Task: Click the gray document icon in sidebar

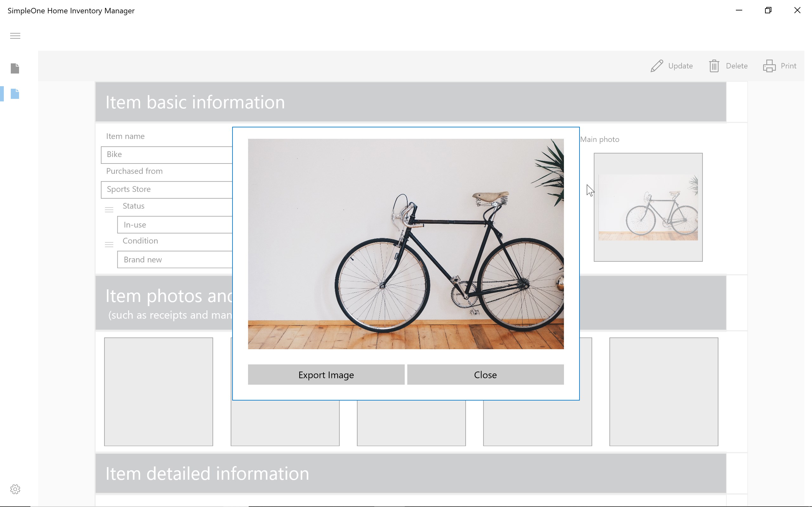Action: click(15, 68)
